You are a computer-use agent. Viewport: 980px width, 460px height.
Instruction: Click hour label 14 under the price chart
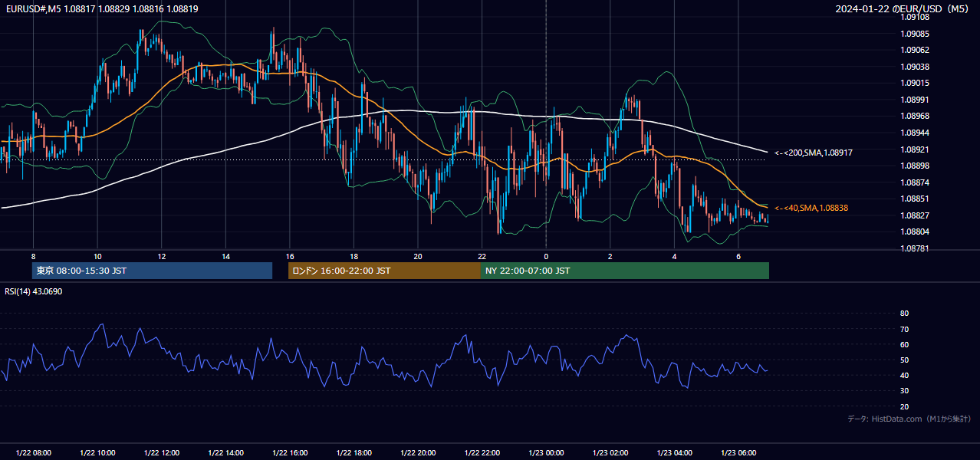[225, 256]
